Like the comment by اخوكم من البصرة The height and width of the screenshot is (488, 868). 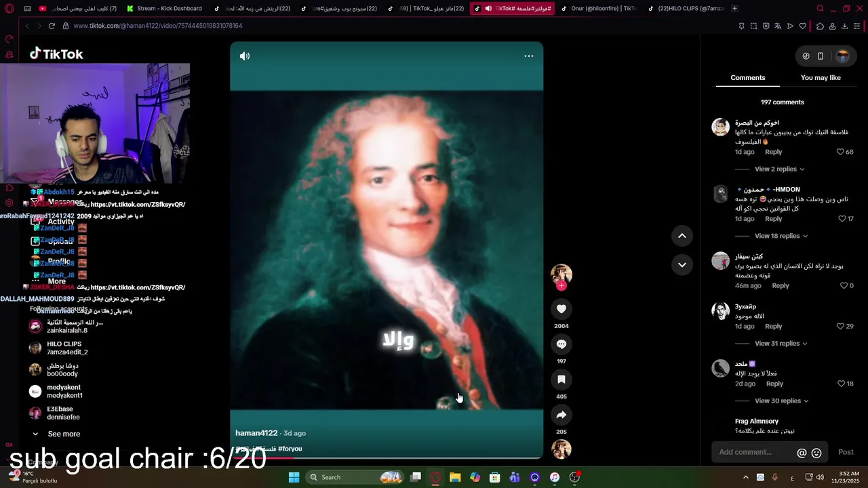[x=840, y=152]
